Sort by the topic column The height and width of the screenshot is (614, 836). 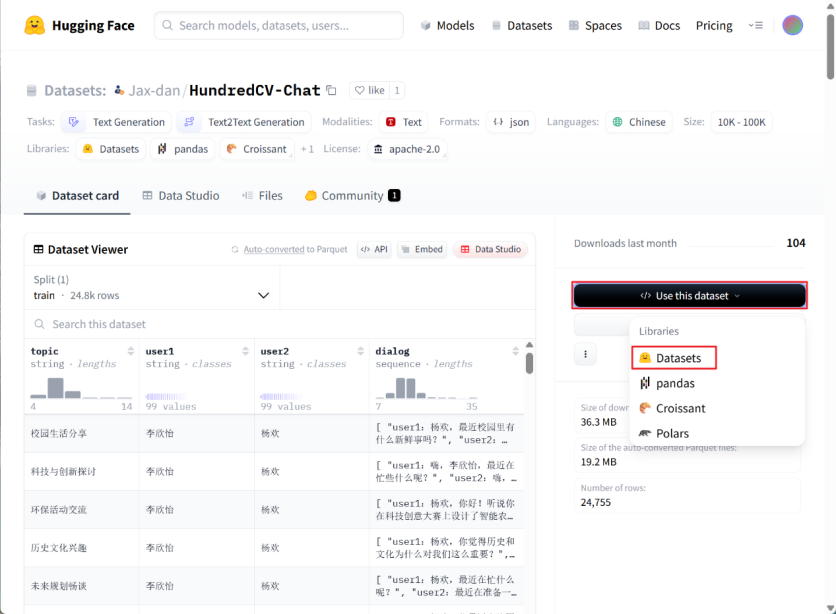pyautogui.click(x=131, y=351)
